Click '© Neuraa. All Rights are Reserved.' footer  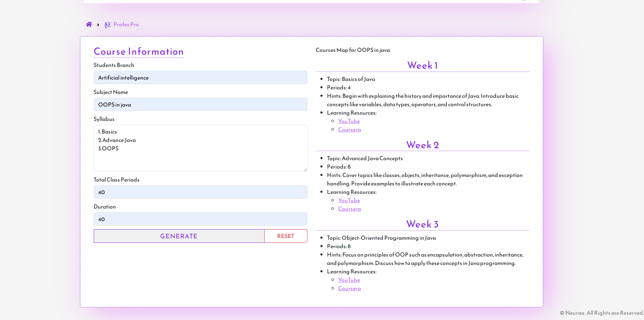602,313
